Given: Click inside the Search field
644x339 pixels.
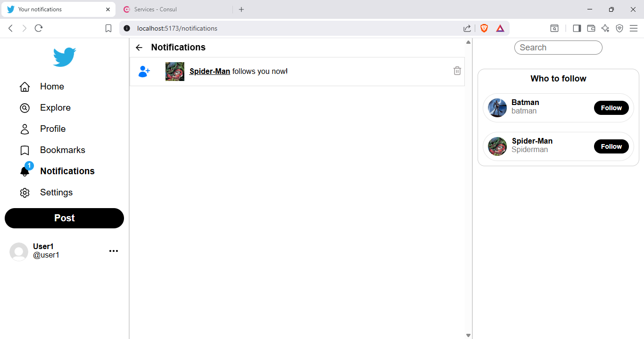Looking at the screenshot, I should click(558, 48).
